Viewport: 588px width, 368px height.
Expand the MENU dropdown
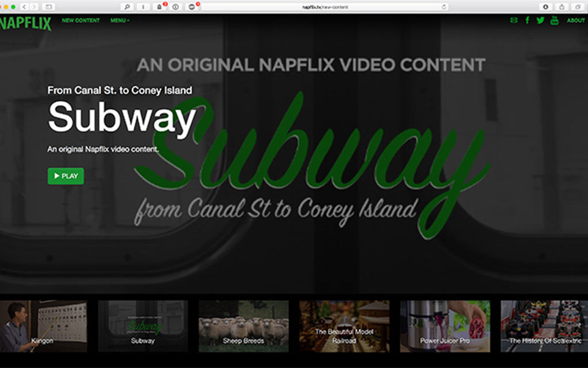point(119,21)
